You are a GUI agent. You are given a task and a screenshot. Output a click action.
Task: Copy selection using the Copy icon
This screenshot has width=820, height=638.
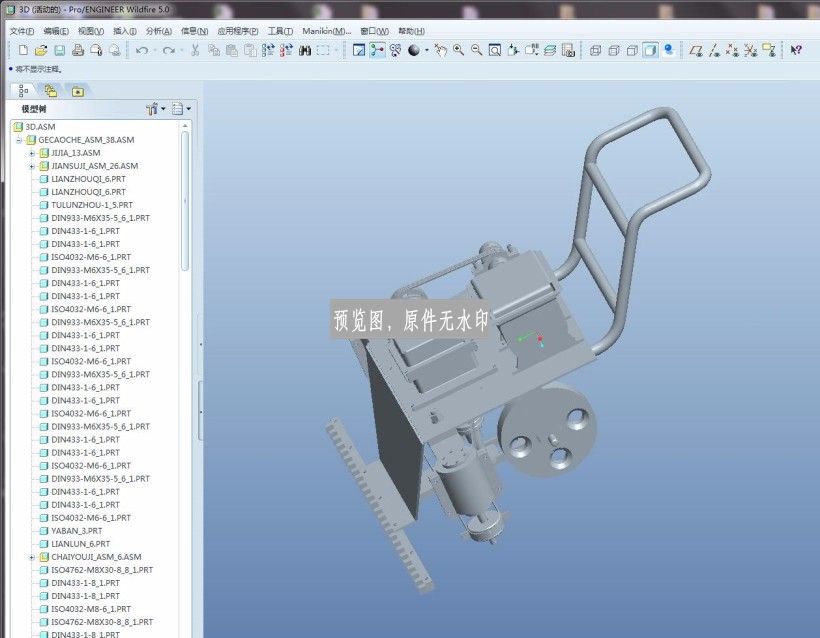pyautogui.click(x=213, y=50)
